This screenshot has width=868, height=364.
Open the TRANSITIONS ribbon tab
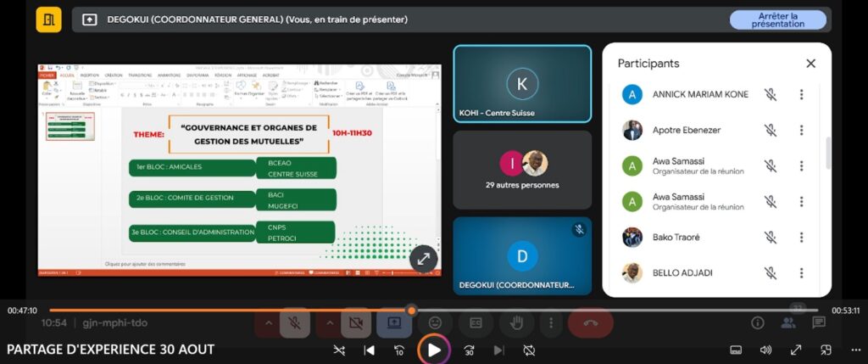[x=140, y=75]
